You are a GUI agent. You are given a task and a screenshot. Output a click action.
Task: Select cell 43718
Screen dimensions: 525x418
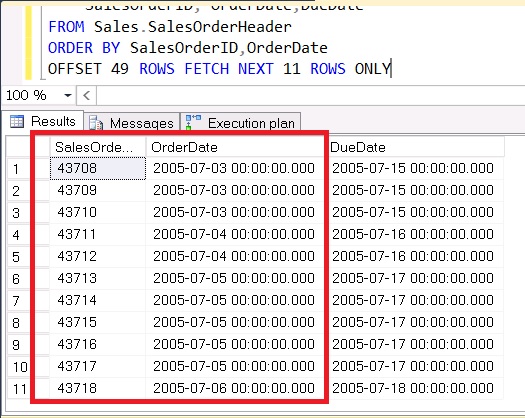97,388
